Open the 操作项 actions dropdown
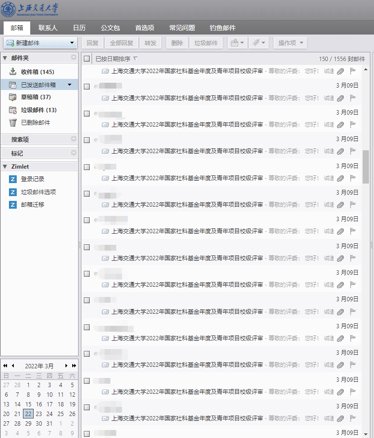The width and height of the screenshot is (374, 438). [291, 43]
